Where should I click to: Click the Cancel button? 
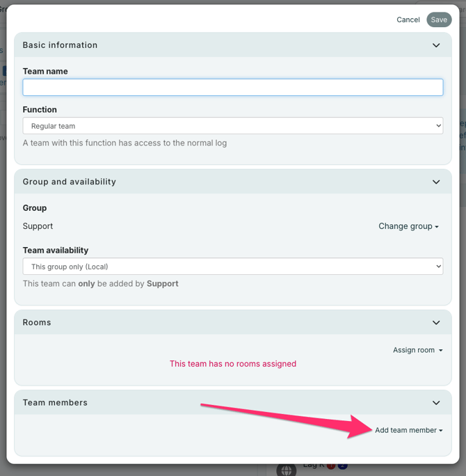(x=408, y=19)
